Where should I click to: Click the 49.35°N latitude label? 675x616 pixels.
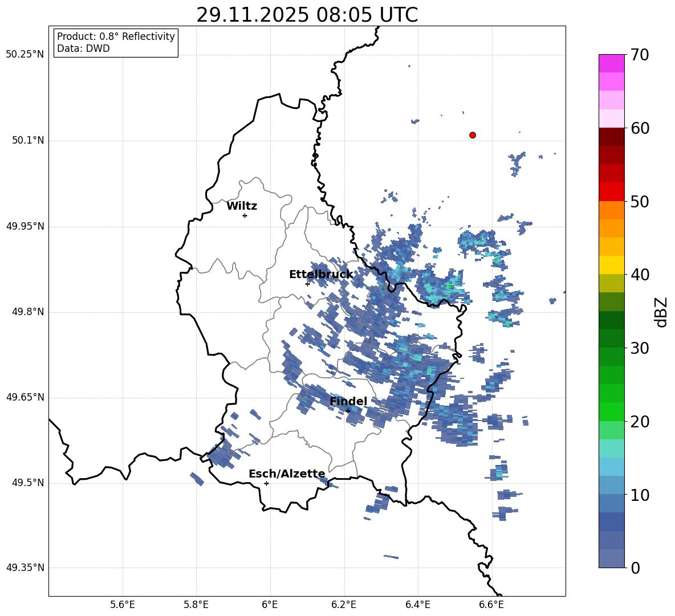(x=25, y=568)
